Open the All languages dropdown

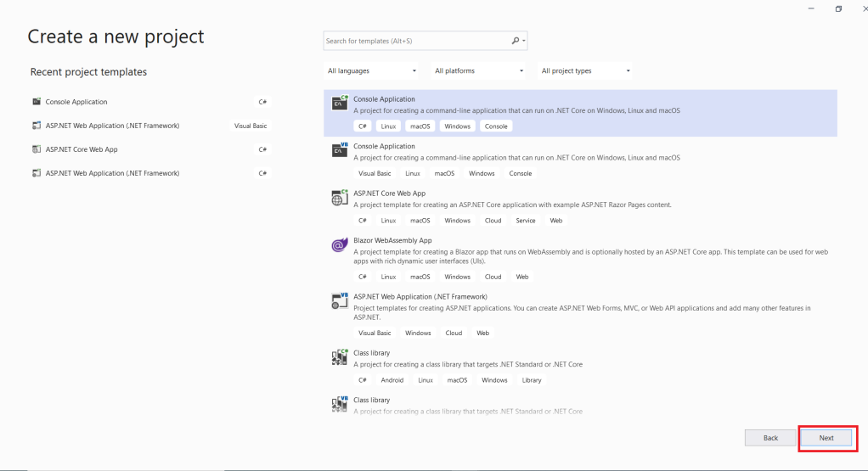coord(372,71)
